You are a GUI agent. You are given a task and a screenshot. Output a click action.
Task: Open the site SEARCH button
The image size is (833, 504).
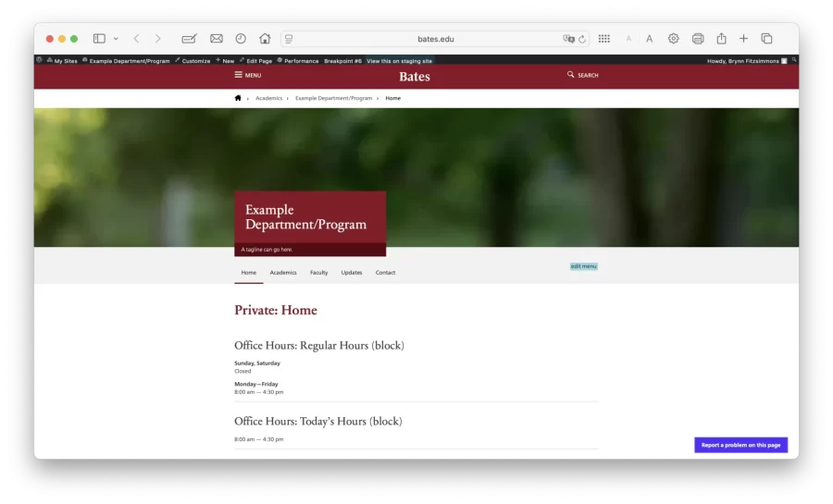(583, 75)
